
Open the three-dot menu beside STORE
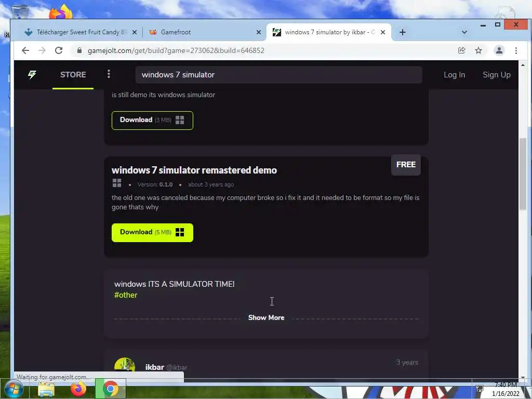tap(109, 74)
